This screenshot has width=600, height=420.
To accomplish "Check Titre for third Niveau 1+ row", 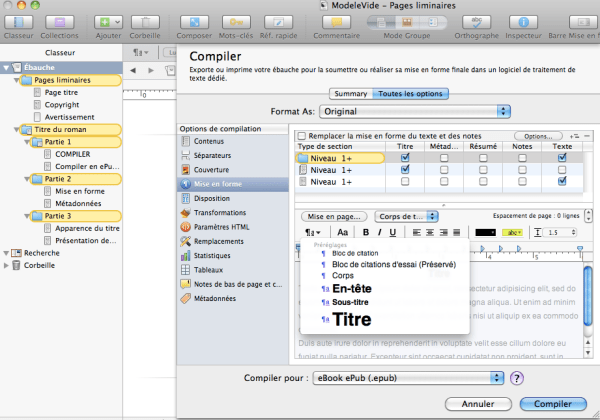I will (405, 181).
